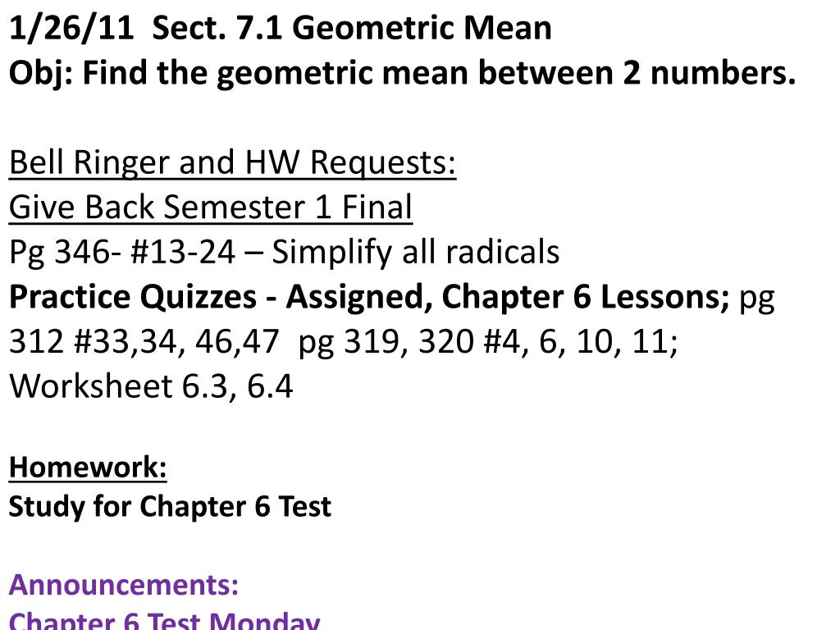Viewport: 840px width, 630px height.
Task: Select the "Pg 346- #13-24" text
Action: tap(122, 252)
